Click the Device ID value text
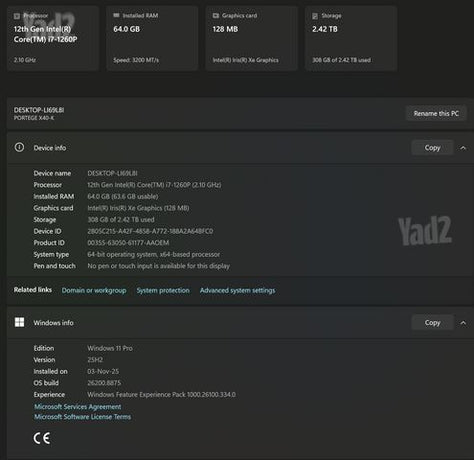Image resolution: width=474 pixels, height=460 pixels. (x=150, y=231)
